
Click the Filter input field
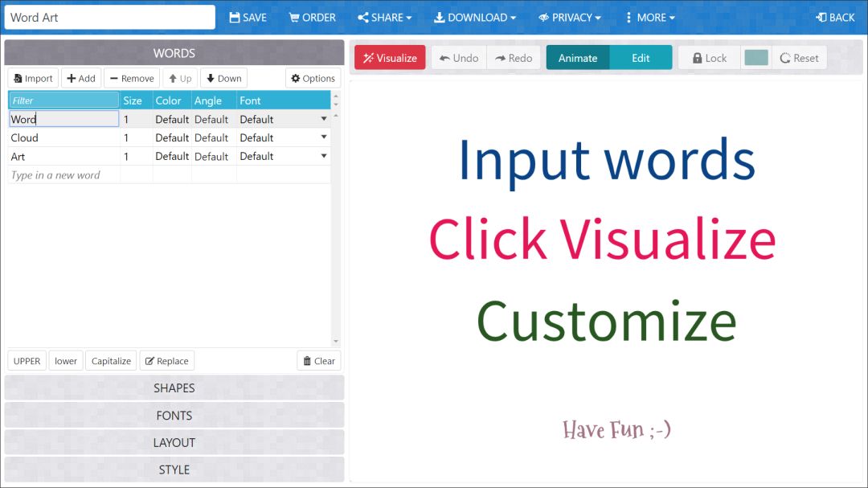63,100
